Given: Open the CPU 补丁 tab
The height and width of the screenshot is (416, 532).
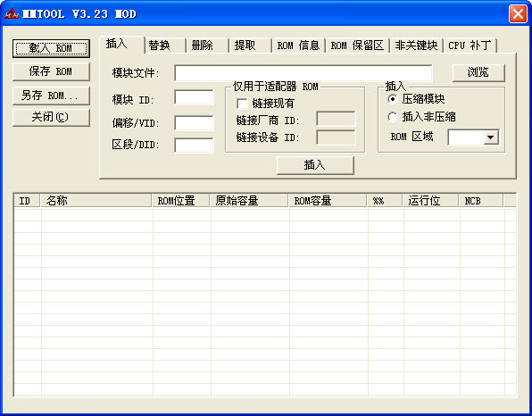Looking at the screenshot, I should click(x=470, y=46).
